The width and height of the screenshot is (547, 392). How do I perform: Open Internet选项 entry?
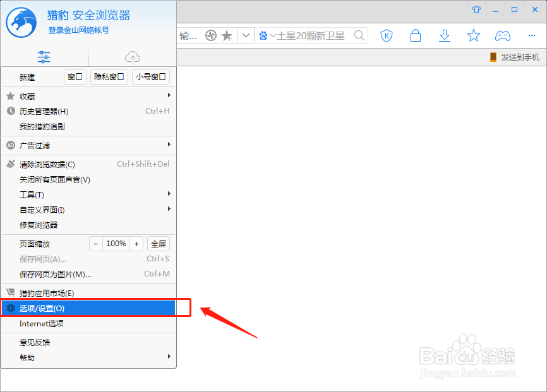tap(88, 324)
